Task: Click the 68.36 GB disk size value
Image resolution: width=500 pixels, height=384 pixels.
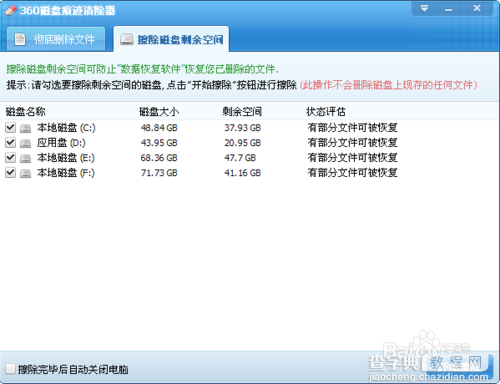Action: 159,158
